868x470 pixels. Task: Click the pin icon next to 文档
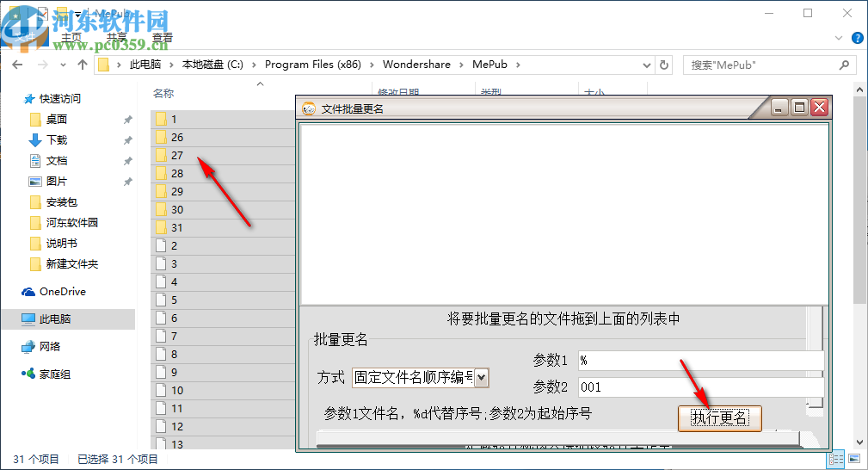pos(128,161)
